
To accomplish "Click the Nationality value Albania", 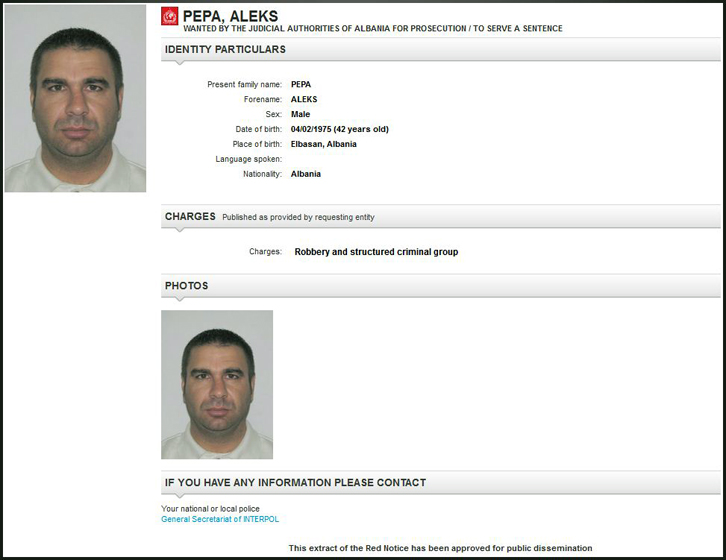I will tap(306, 174).
